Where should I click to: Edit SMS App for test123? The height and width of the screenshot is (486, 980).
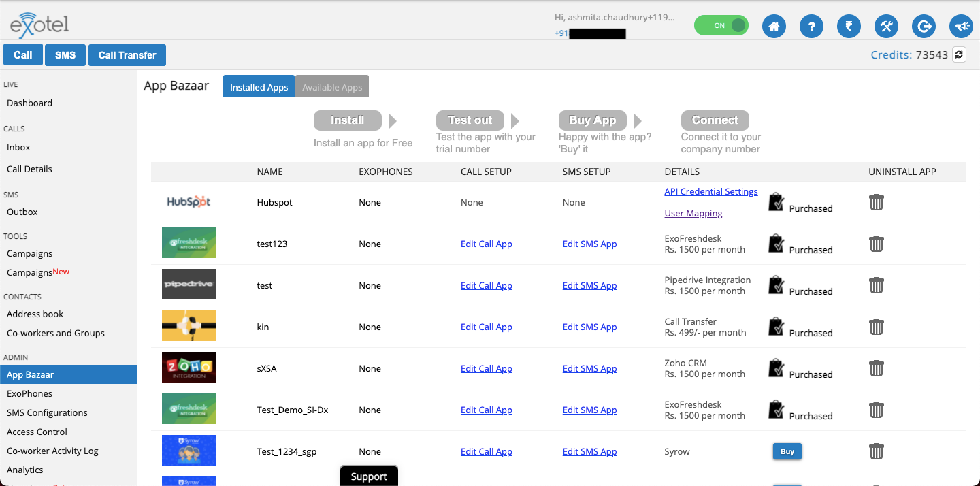(590, 244)
